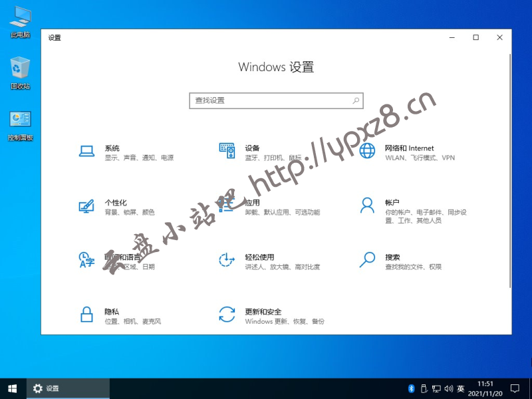Open the 设备 settings title

pyautogui.click(x=252, y=148)
